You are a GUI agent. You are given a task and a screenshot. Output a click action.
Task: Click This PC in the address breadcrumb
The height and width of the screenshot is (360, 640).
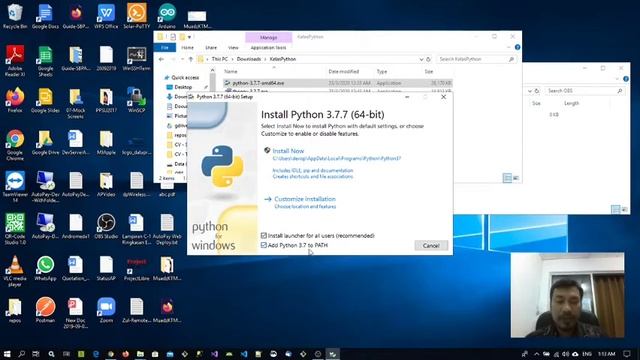(220, 59)
